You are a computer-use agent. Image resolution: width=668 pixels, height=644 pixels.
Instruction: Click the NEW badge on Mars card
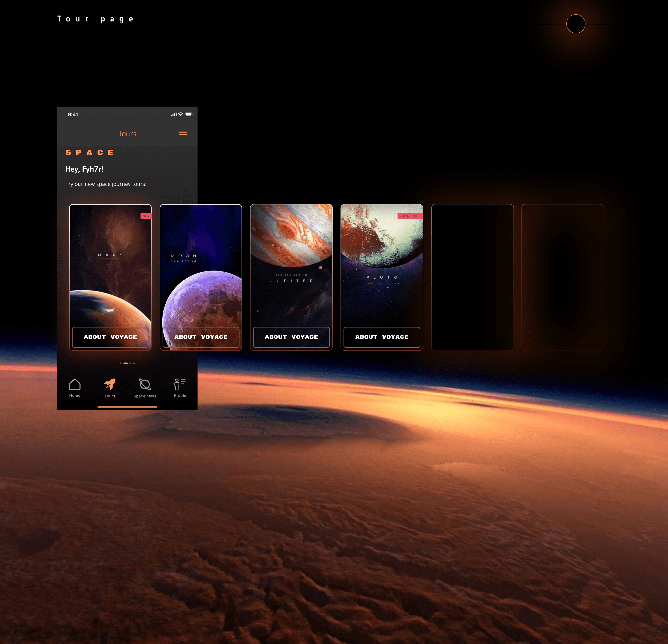point(146,216)
